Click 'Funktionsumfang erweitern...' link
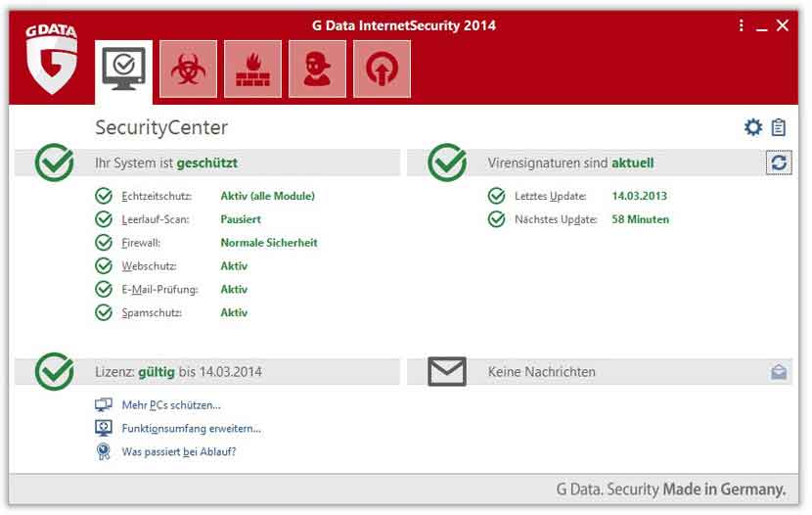 click(x=191, y=429)
